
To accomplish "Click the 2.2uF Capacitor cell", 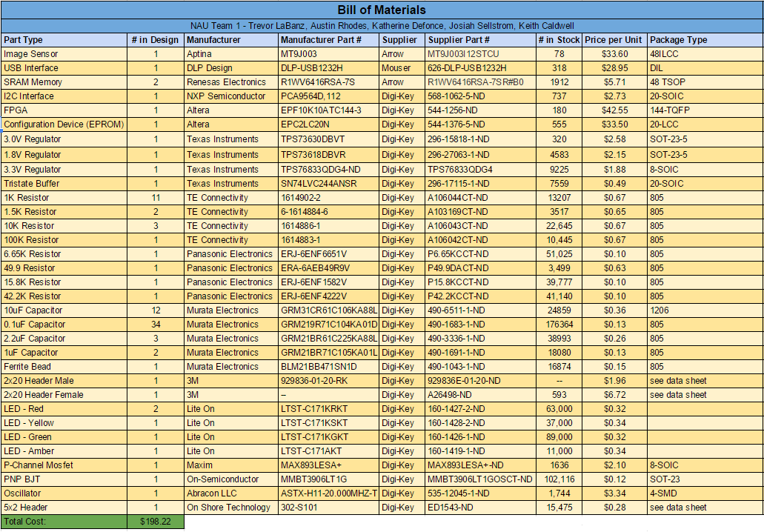I will click(64, 339).
